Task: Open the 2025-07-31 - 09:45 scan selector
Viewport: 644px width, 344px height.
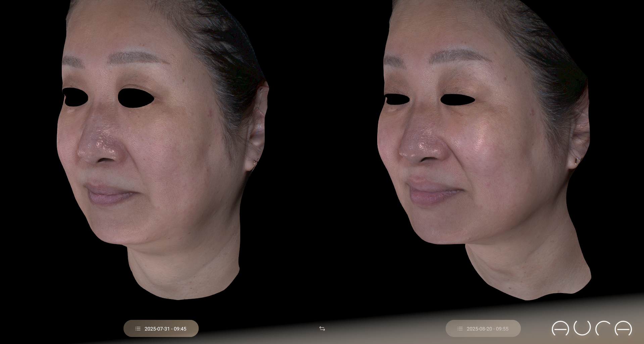Action: [161, 329]
